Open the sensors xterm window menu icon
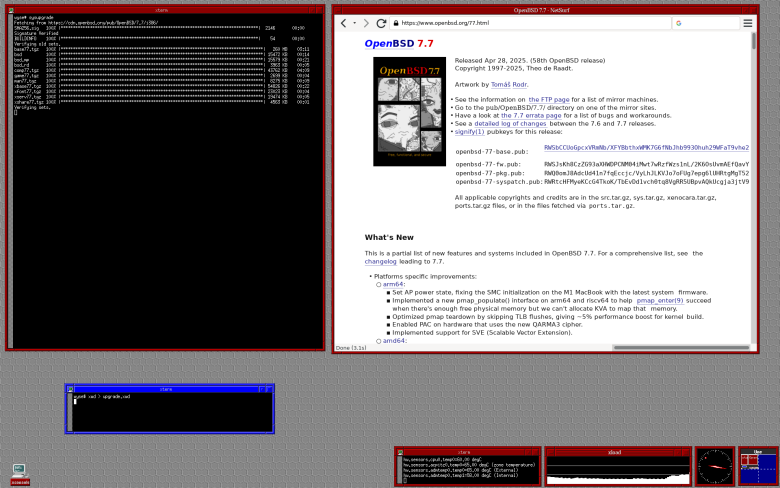Viewport: 780px width, 488px height. tap(400, 452)
